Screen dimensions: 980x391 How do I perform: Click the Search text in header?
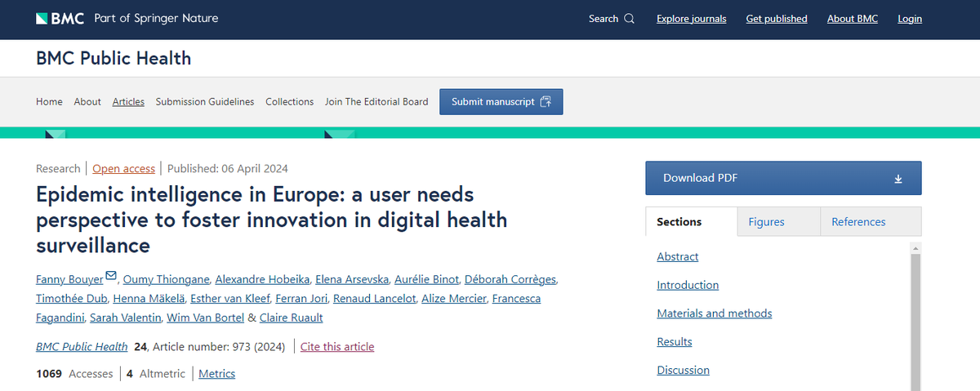tap(604, 19)
